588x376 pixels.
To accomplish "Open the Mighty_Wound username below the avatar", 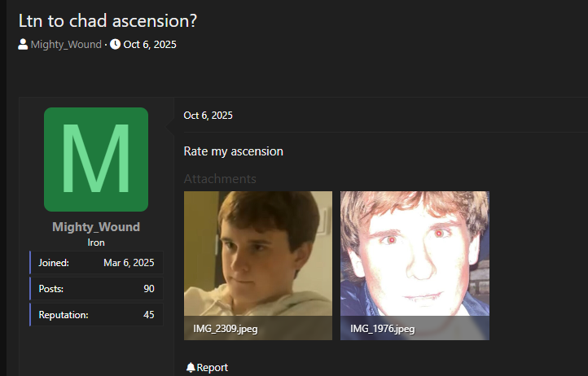I will pyautogui.click(x=96, y=227).
